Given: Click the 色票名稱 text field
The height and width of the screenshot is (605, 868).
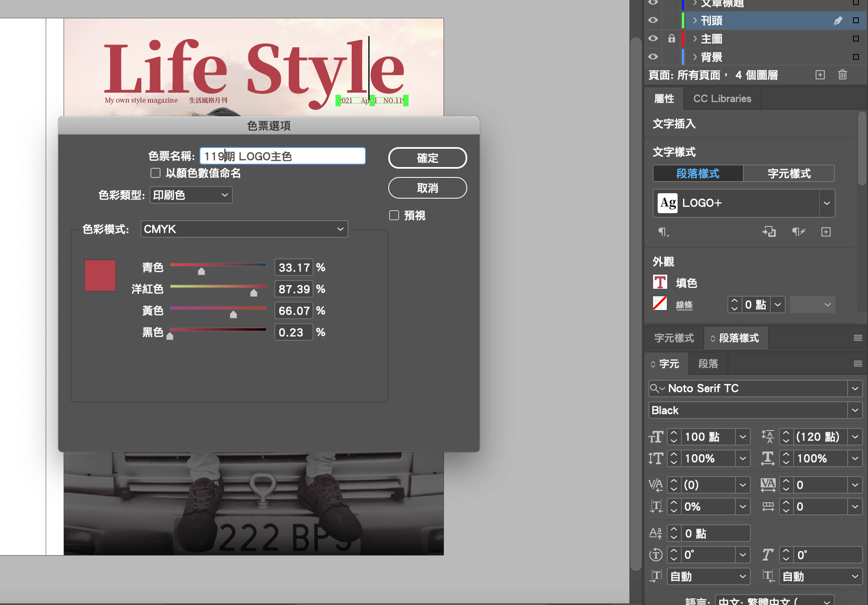Looking at the screenshot, I should [282, 156].
